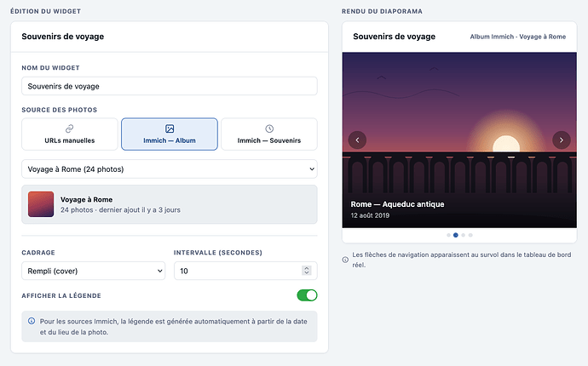Select the third slideshow pagination dot
588x366 pixels.
[x=463, y=235]
